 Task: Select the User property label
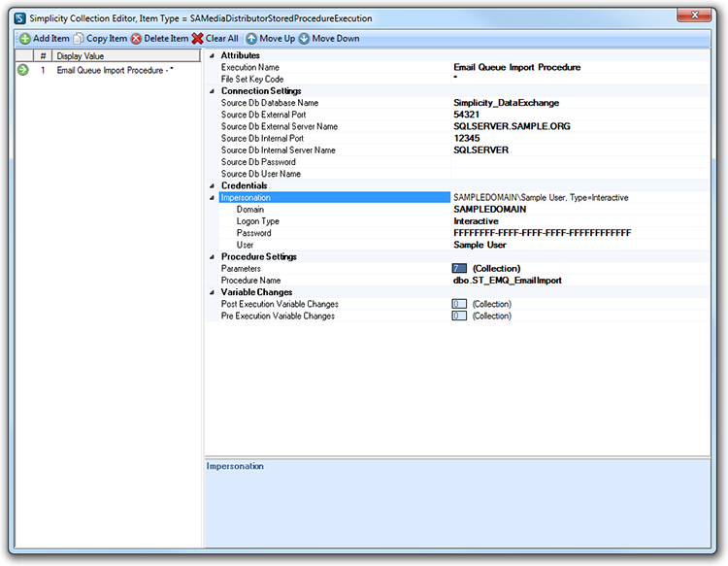[x=245, y=246]
